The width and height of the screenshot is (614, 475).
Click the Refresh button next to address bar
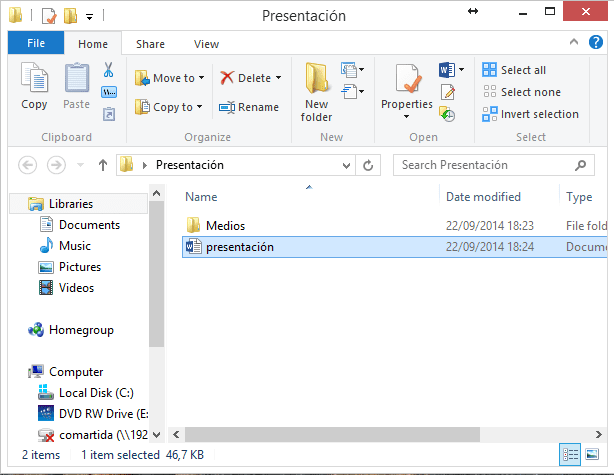click(368, 165)
